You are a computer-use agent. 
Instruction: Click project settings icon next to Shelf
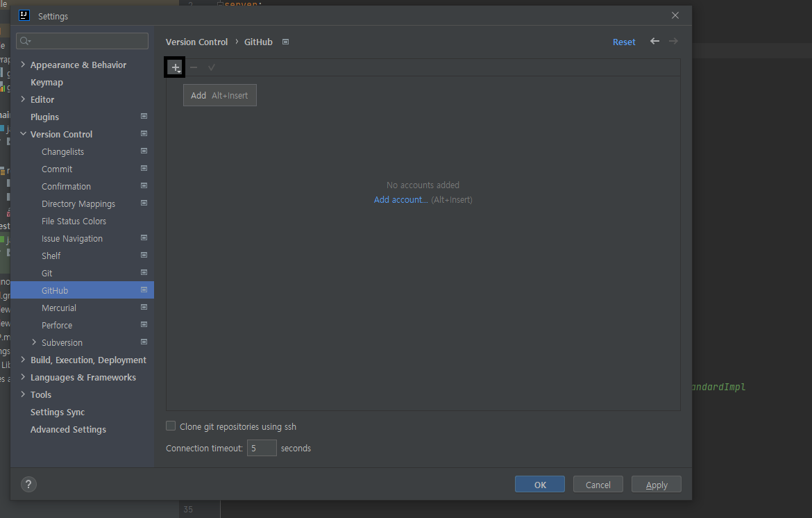click(x=144, y=255)
